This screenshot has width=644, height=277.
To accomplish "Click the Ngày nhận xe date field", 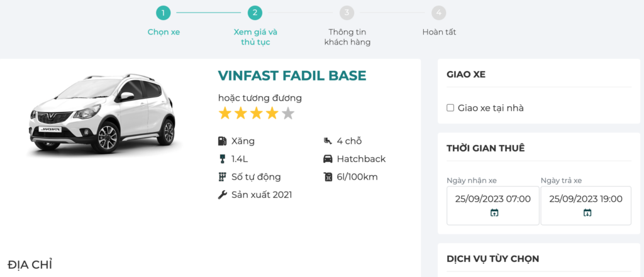I will tap(493, 199).
